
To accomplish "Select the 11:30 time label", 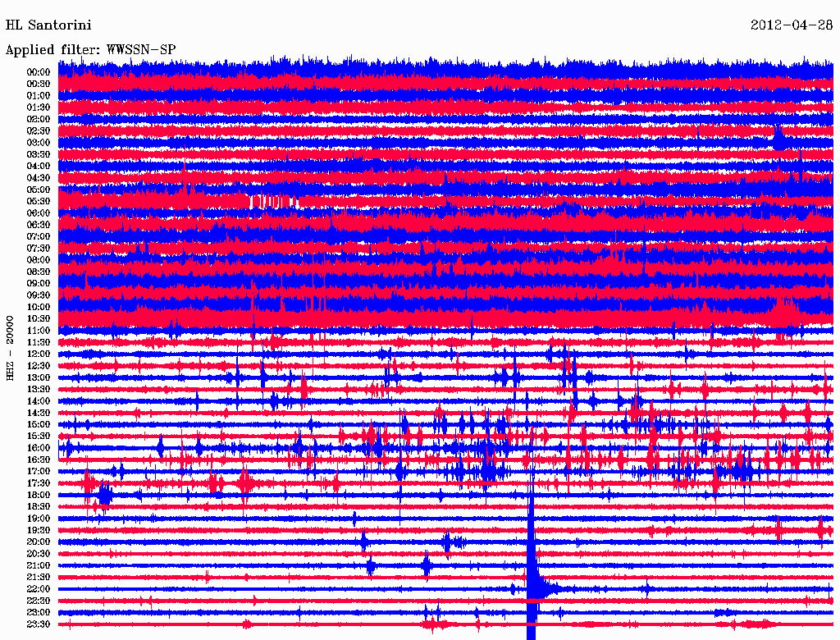I will (x=39, y=342).
